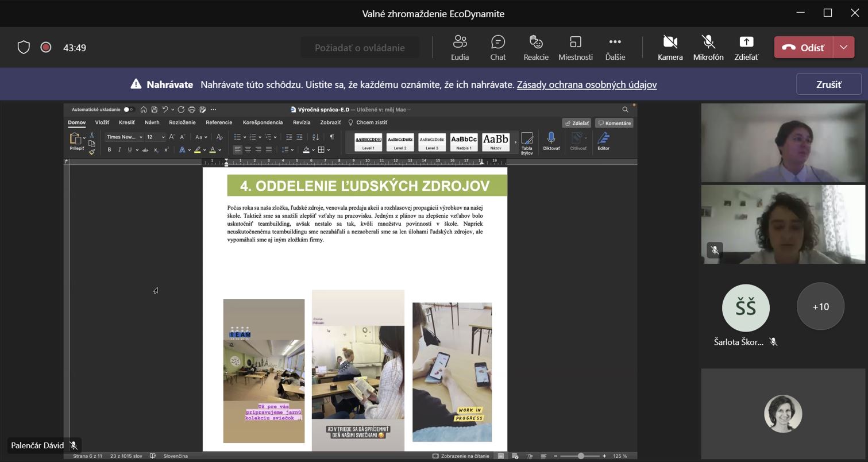Expand the borders dropdown arrow

click(328, 149)
